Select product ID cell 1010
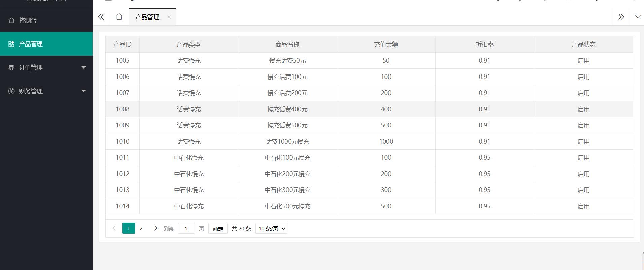Viewport: 644px width, 270px height. pyautogui.click(x=123, y=142)
